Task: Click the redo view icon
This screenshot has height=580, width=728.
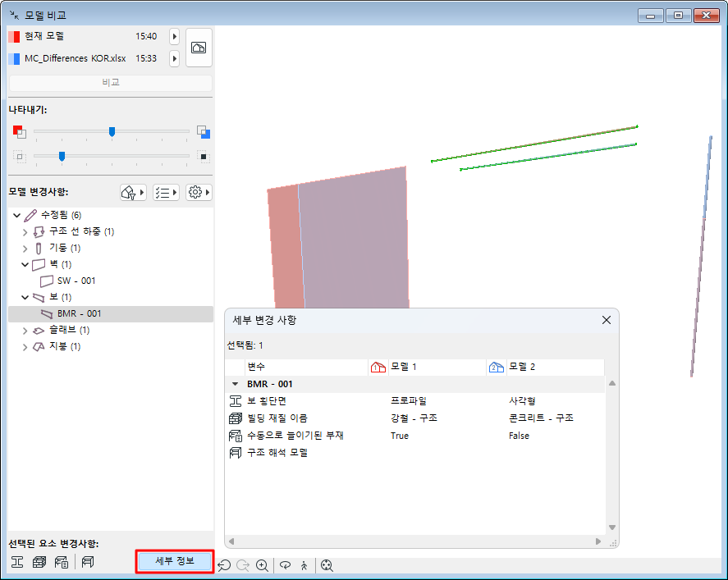Action: pos(243,565)
